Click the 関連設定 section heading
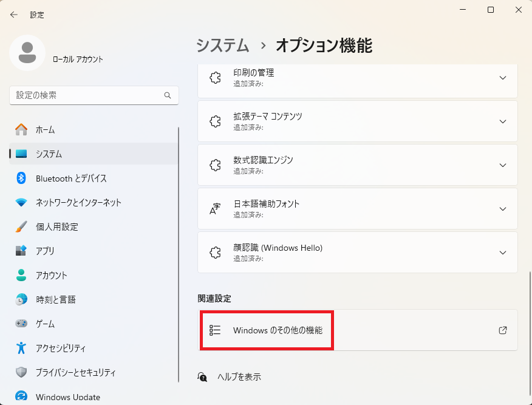The height and width of the screenshot is (405, 532). pyautogui.click(x=214, y=299)
